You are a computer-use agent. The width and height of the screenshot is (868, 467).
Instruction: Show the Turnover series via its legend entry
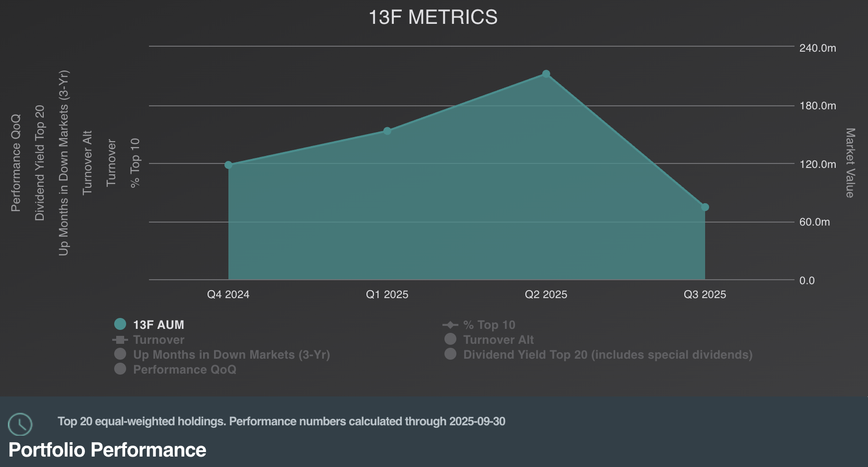click(148, 340)
